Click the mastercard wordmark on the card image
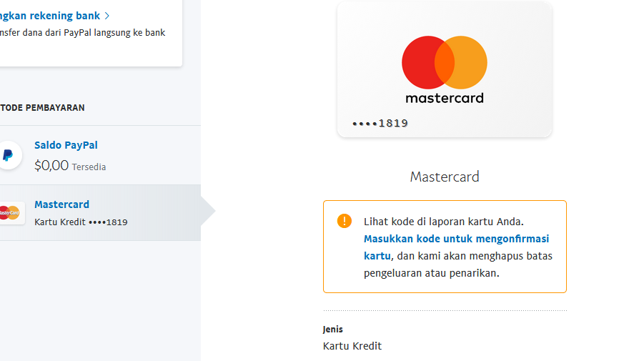 click(445, 98)
